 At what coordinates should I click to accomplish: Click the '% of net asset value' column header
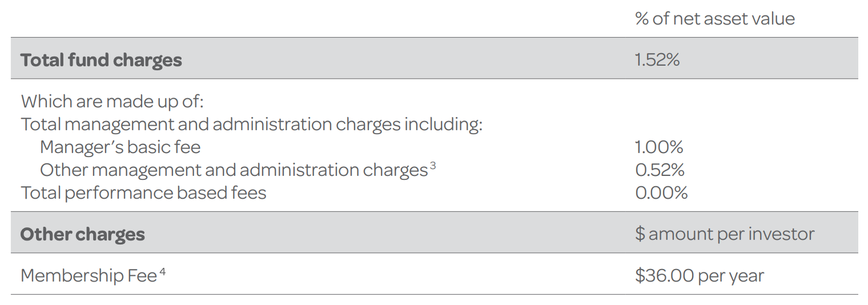tap(714, 19)
